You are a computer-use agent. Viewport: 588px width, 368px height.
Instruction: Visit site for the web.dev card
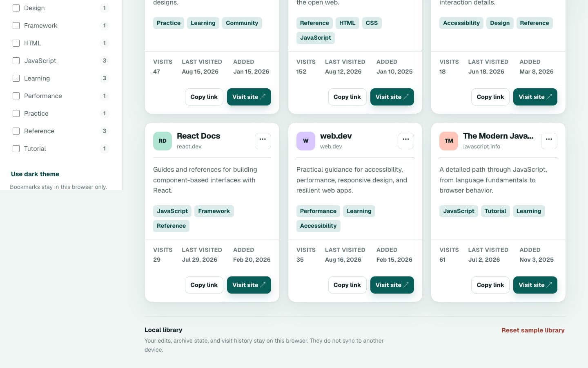(392, 285)
